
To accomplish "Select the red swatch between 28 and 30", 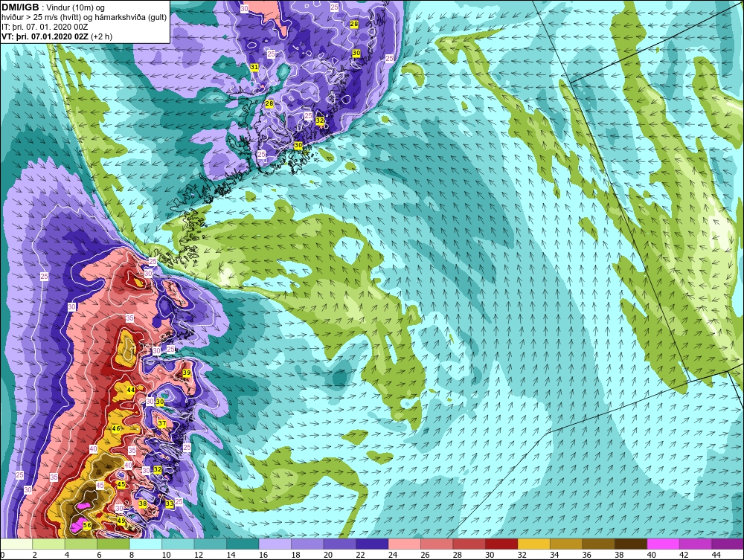I will [469, 544].
